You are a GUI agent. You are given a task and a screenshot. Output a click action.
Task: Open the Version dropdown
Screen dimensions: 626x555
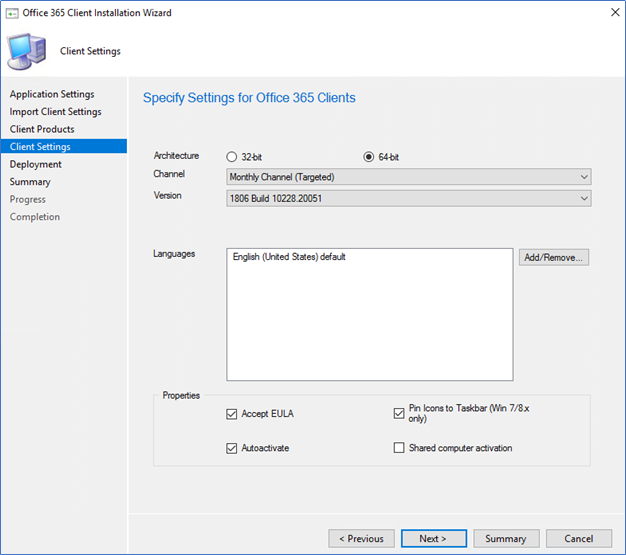point(409,198)
